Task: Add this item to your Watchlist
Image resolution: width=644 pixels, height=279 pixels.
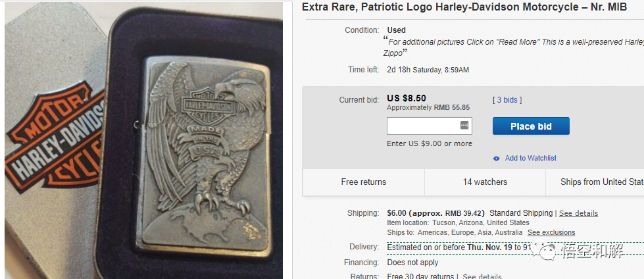Action: point(531,158)
